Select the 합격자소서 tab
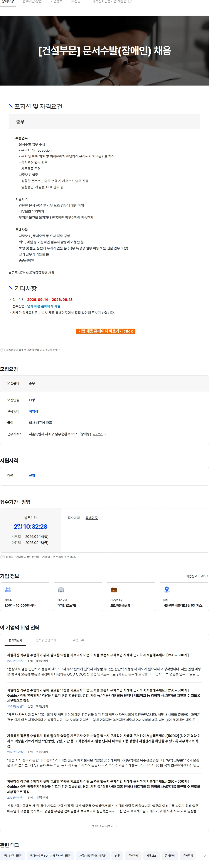 tap(15, 640)
